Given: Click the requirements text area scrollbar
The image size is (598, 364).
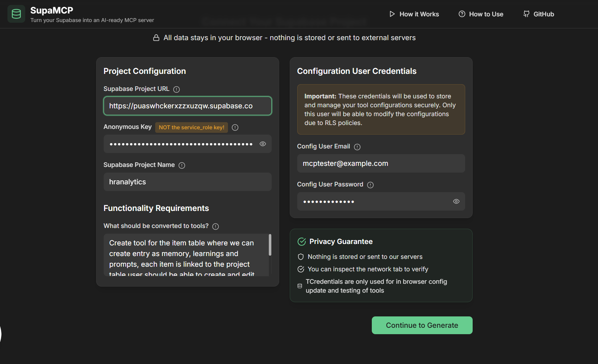Looking at the screenshot, I should pos(270,245).
